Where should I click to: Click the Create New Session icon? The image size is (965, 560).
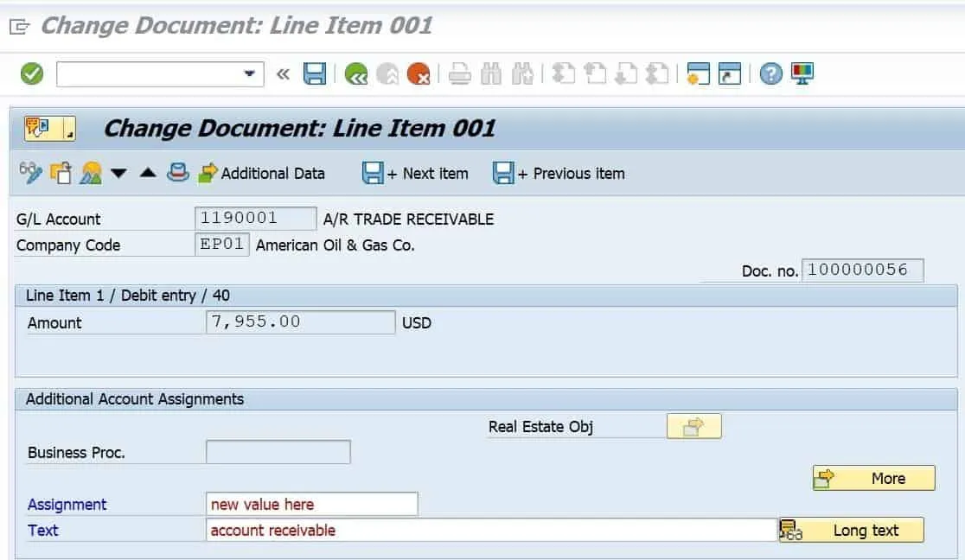pos(698,74)
